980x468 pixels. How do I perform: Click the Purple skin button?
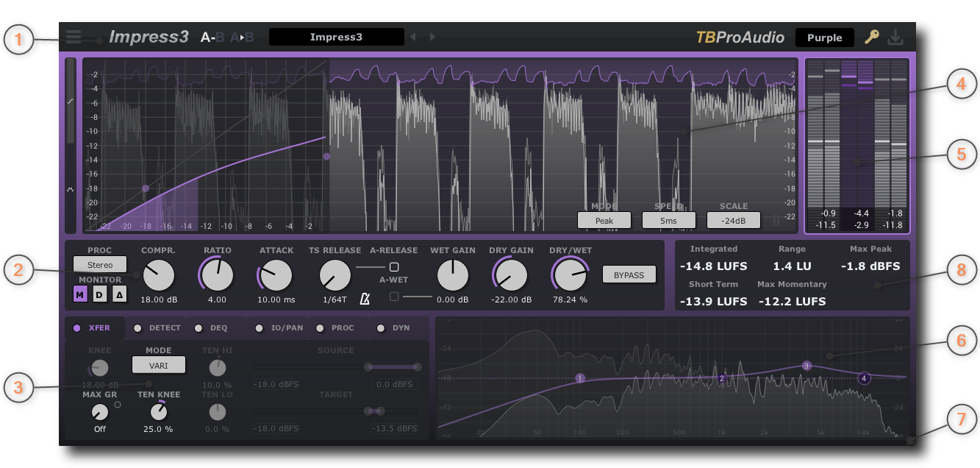click(x=824, y=37)
